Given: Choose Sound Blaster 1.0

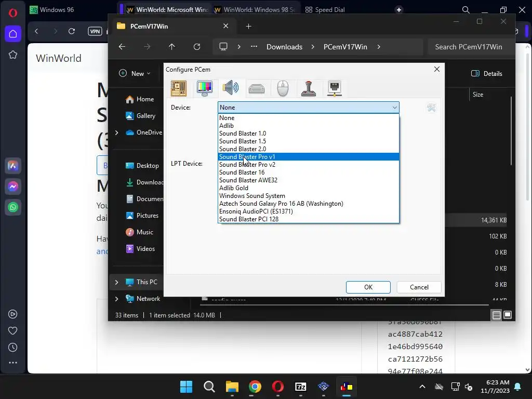Looking at the screenshot, I should 309,134.
